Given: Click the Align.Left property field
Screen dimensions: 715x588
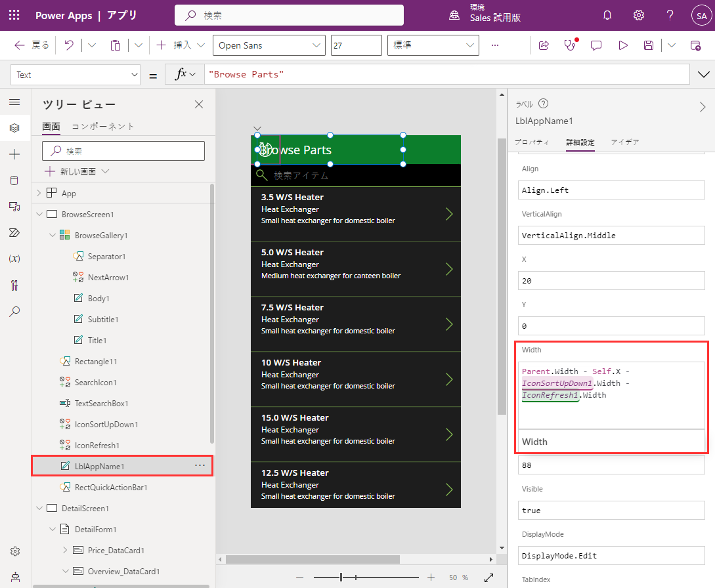Looking at the screenshot, I should click(x=611, y=190).
